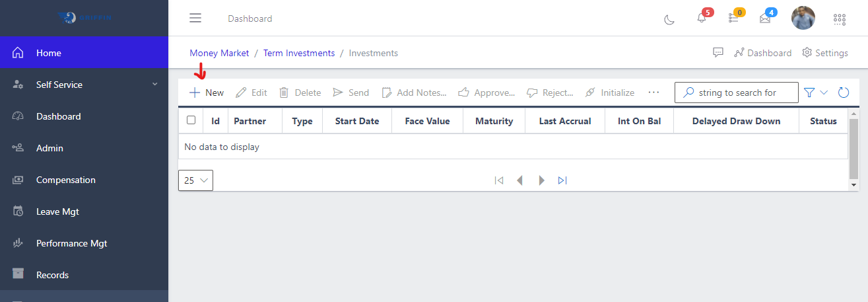Go to next page of grid

[541, 180]
